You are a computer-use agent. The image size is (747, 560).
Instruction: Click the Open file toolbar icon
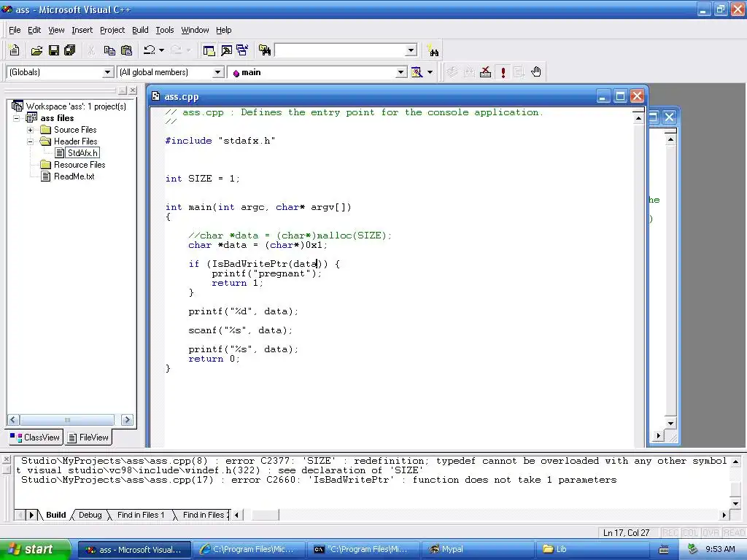(x=36, y=50)
